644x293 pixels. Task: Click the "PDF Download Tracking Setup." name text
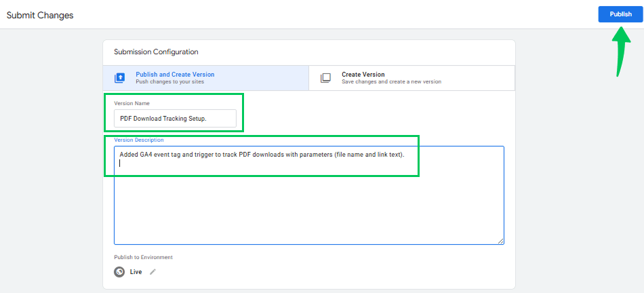click(x=163, y=118)
